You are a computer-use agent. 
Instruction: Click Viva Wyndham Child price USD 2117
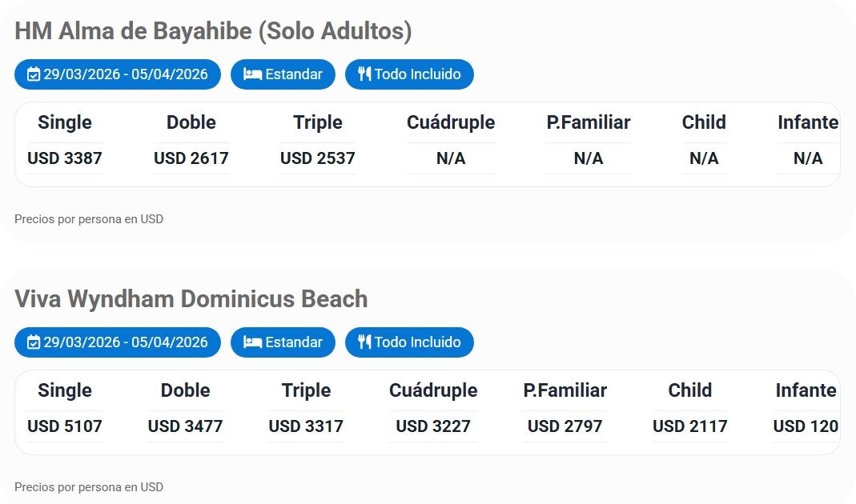[690, 426]
